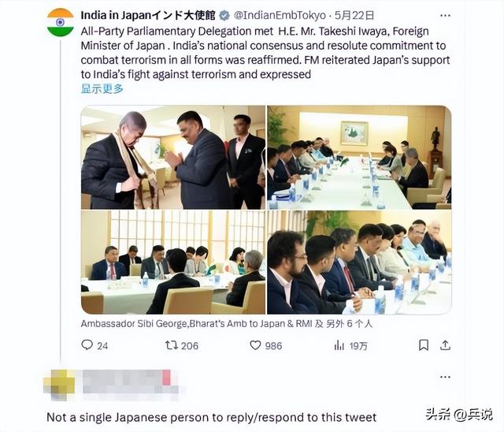Click the reply comment icon
This screenshot has height=432, width=504.
(x=87, y=345)
